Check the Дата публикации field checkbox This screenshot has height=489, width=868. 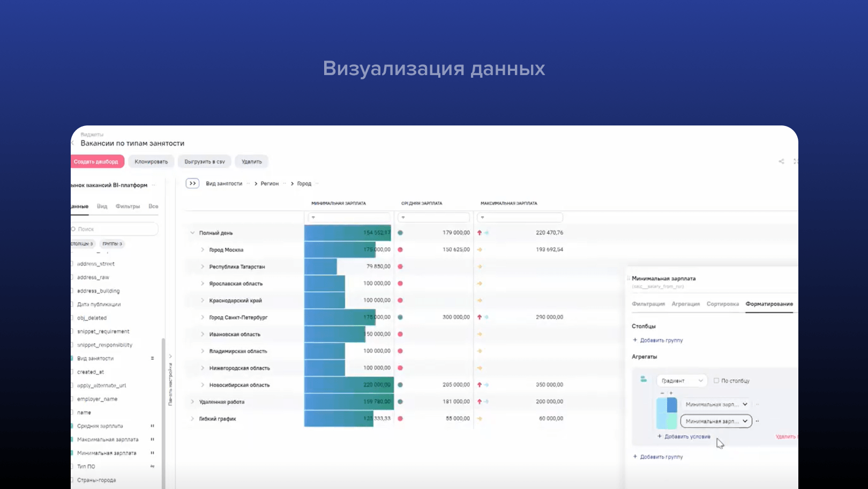pos(72,304)
